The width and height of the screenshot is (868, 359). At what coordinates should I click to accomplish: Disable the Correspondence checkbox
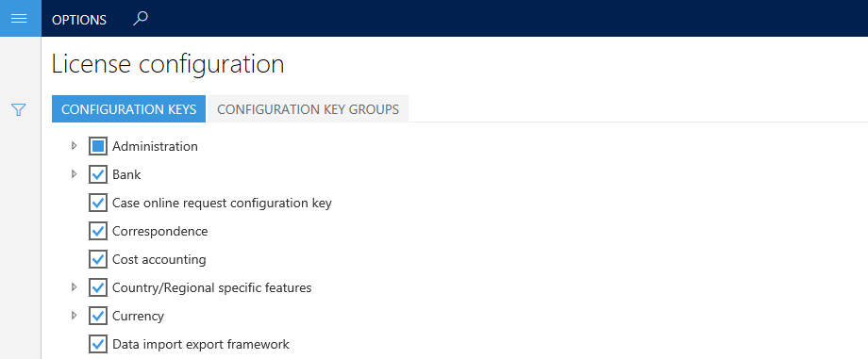tap(98, 231)
